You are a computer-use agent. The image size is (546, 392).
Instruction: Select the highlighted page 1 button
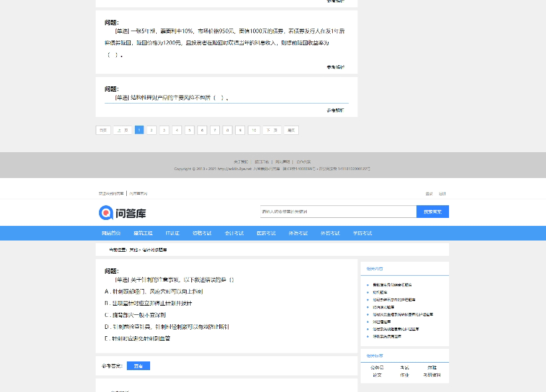[139, 130]
